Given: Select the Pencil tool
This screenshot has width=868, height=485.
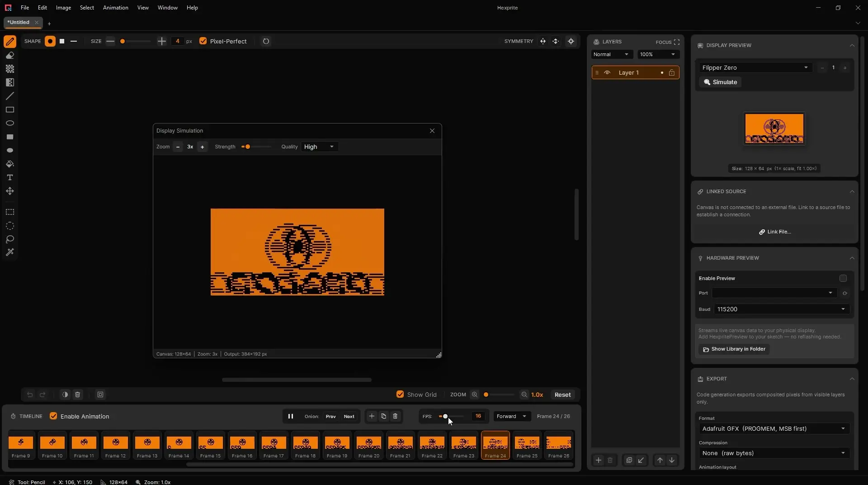Looking at the screenshot, I should point(10,42).
